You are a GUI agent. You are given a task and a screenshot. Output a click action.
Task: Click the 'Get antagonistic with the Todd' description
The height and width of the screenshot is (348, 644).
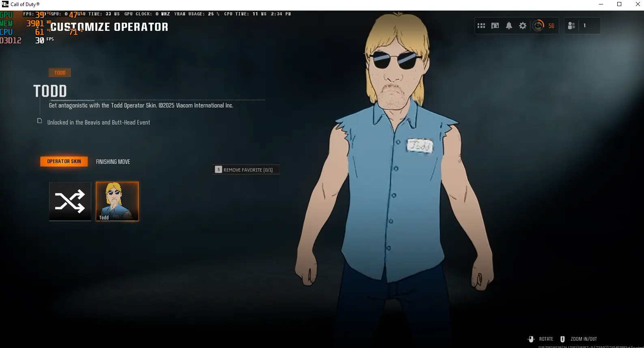tap(141, 105)
